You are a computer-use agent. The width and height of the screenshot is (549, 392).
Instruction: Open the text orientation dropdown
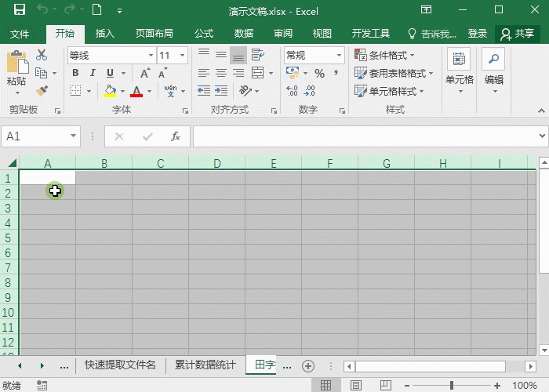[x=257, y=92]
